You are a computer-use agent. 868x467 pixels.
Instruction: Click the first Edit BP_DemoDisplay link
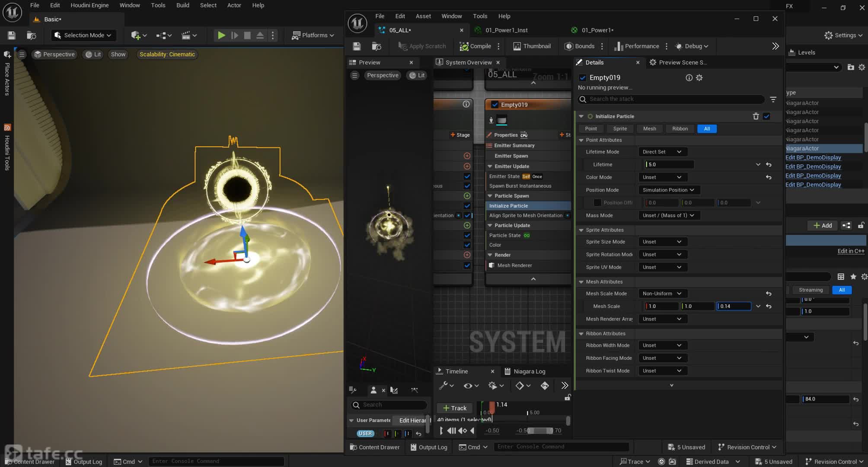tap(813, 157)
